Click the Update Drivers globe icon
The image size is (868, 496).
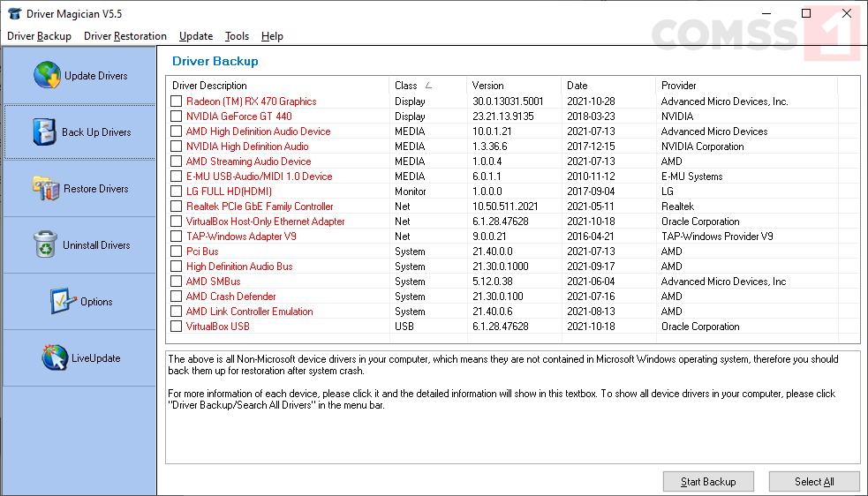(47, 75)
